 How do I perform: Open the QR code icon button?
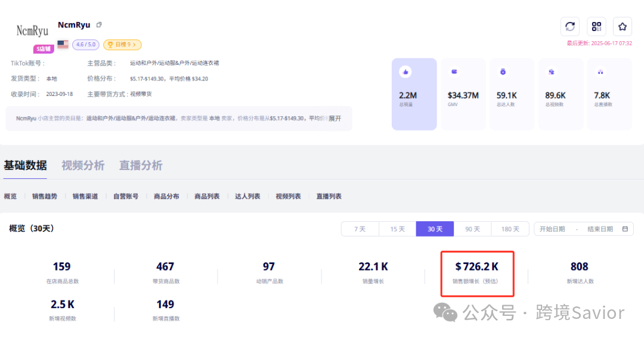click(596, 27)
